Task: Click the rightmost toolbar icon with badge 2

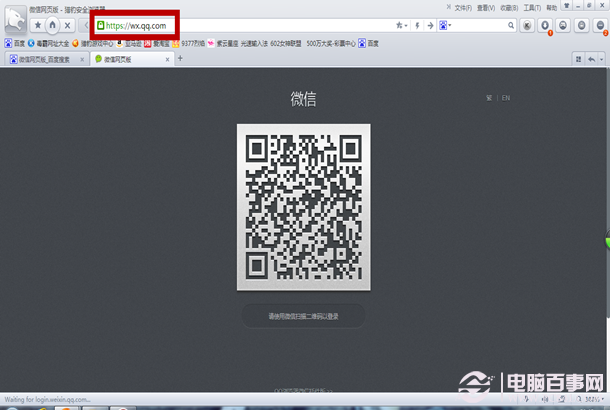Action: tap(600, 26)
